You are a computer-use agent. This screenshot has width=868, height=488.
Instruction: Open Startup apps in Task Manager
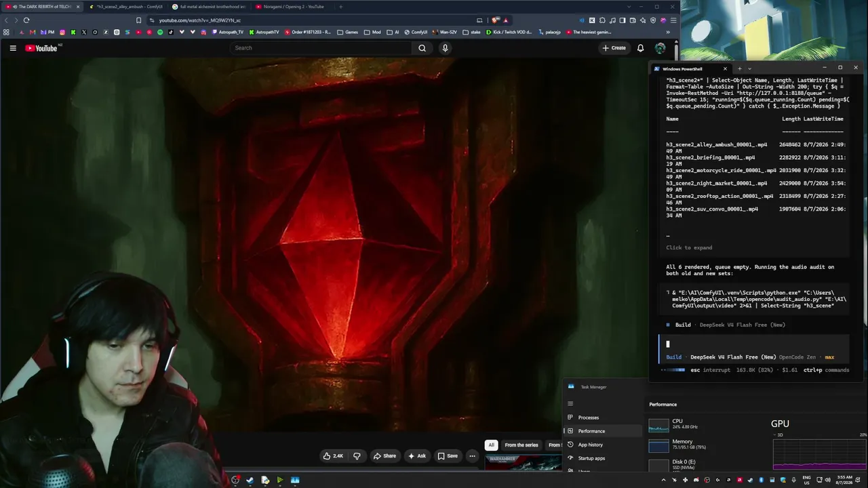point(604,458)
